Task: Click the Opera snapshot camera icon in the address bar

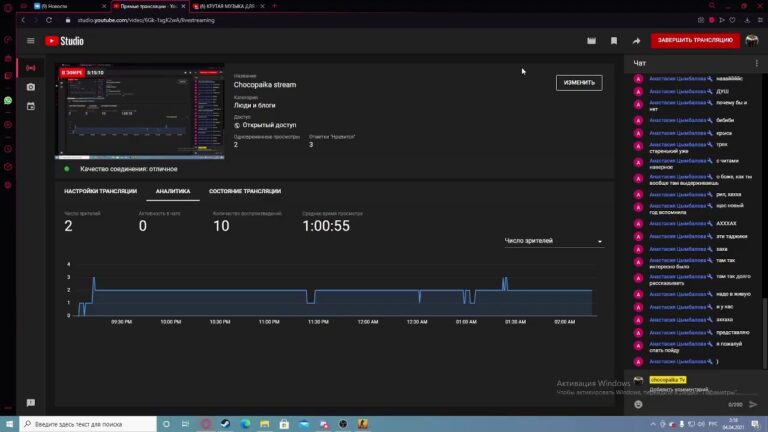Action: [701, 20]
